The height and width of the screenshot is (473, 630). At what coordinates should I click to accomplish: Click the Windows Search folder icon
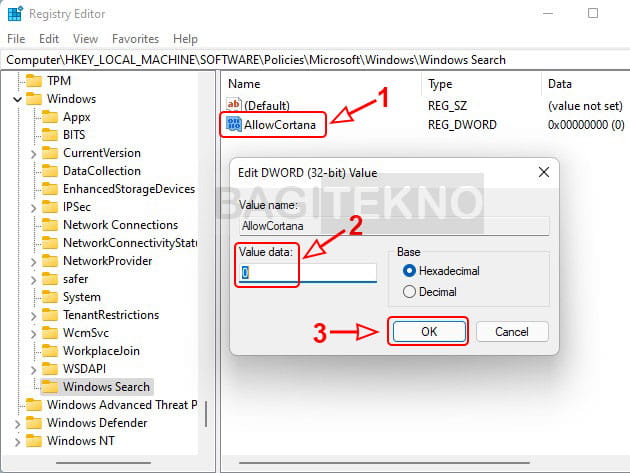50,387
